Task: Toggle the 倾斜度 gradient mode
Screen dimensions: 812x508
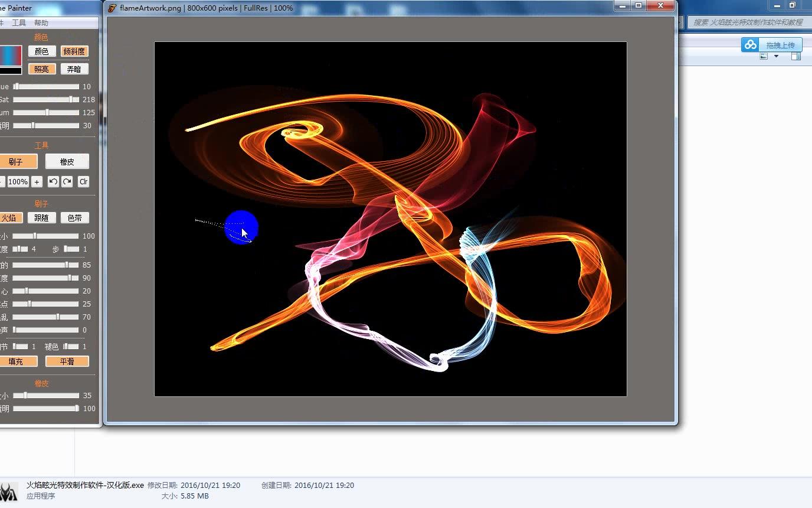Action: [74, 51]
